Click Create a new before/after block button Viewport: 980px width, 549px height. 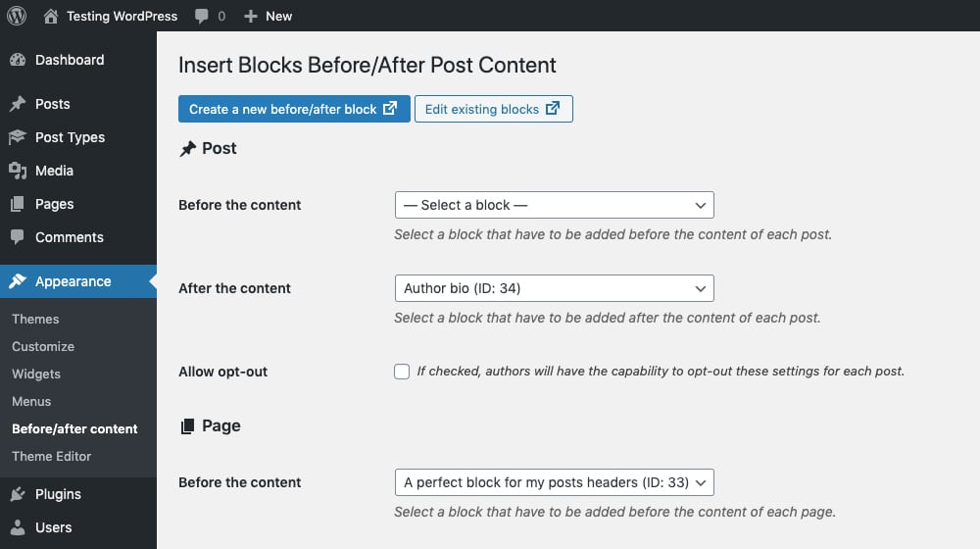coord(293,109)
